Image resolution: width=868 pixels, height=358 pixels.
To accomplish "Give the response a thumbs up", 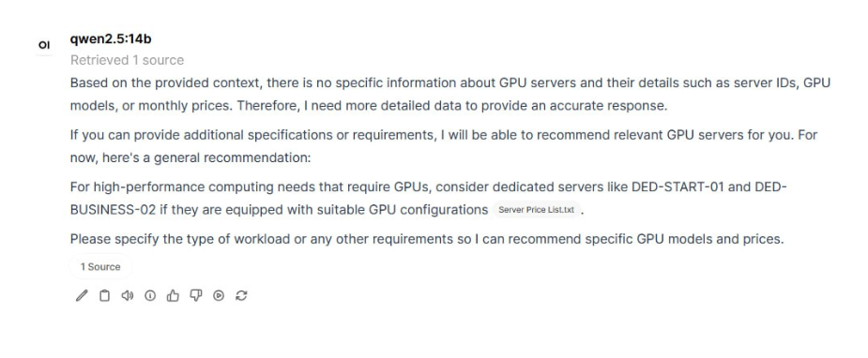I will click(173, 295).
